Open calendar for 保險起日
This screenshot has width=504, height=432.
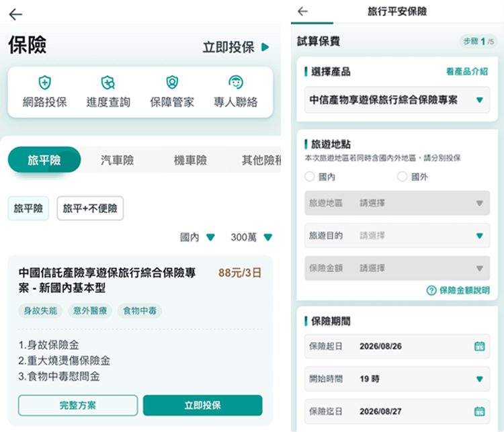pos(479,346)
